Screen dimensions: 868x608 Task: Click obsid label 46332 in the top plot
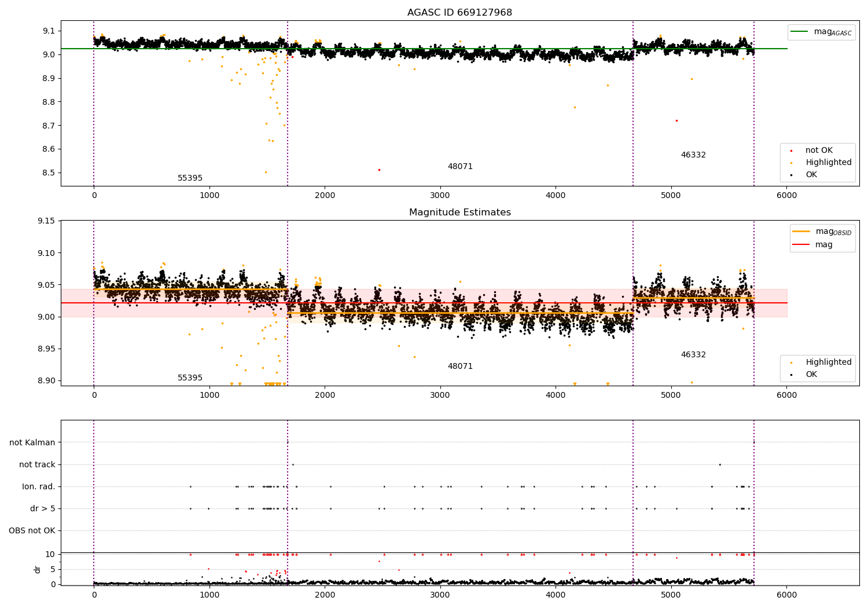coord(693,155)
